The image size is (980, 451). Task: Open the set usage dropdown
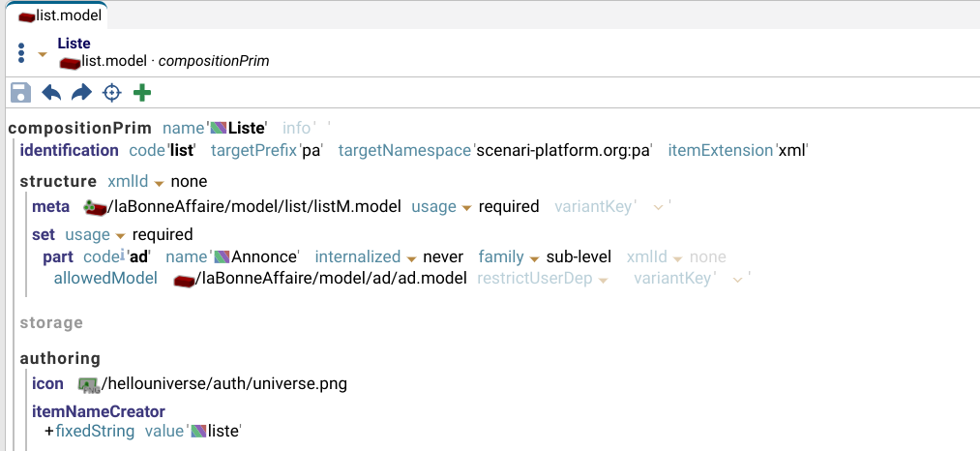[121, 235]
